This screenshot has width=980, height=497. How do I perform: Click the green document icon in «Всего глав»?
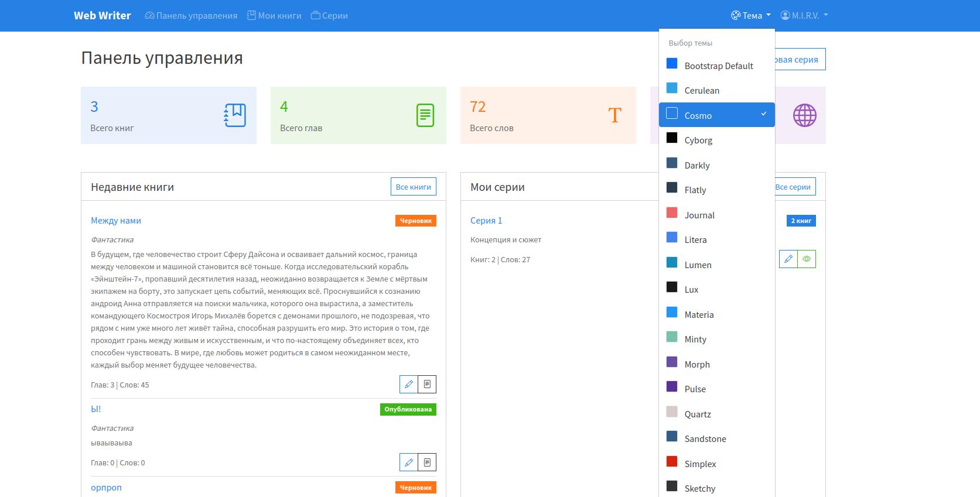point(425,115)
